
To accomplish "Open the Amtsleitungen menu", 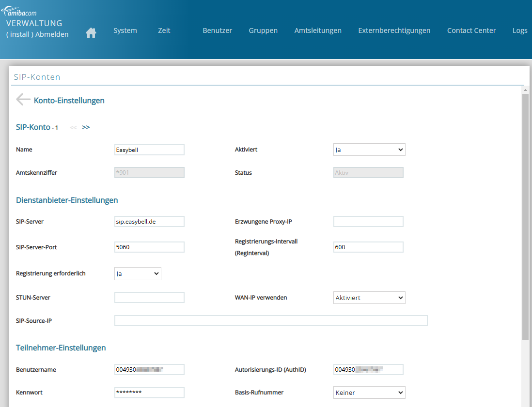I will (318, 30).
